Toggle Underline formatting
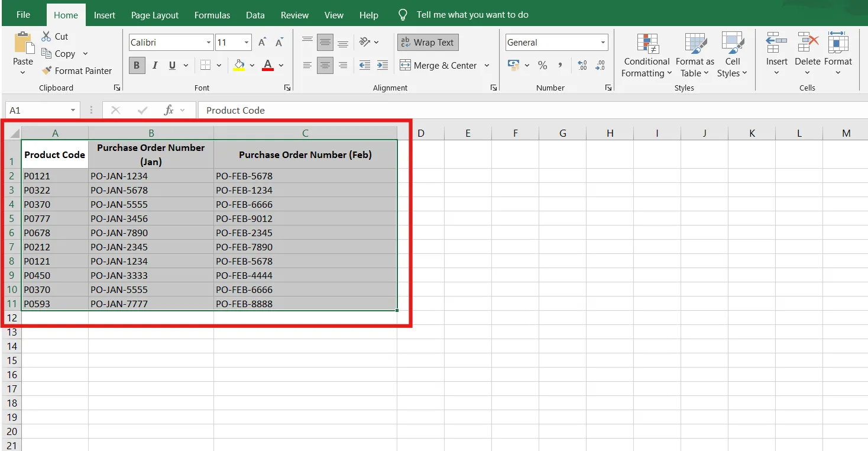868x451 pixels. [x=172, y=65]
